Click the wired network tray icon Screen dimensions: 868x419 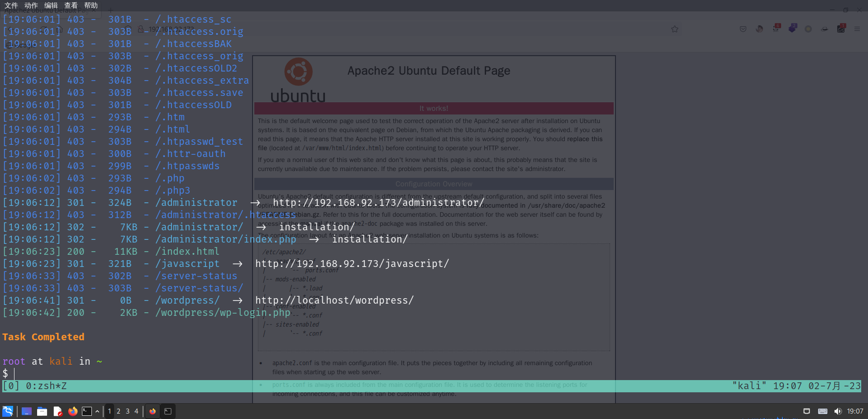[806, 411]
